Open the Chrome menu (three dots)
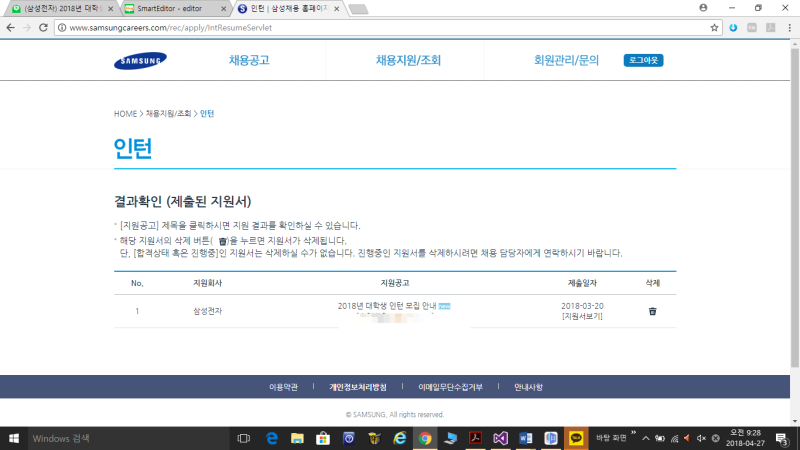Viewport: 800px width, 450px height. tap(789, 28)
